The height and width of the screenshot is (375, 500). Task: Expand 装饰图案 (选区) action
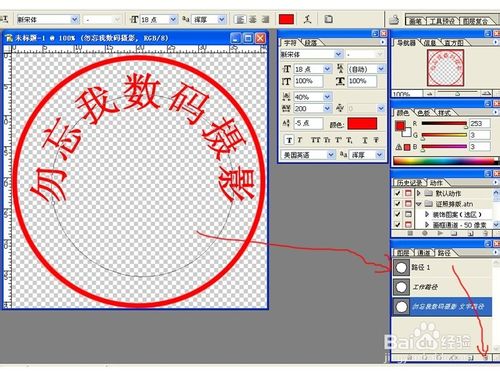427,214
